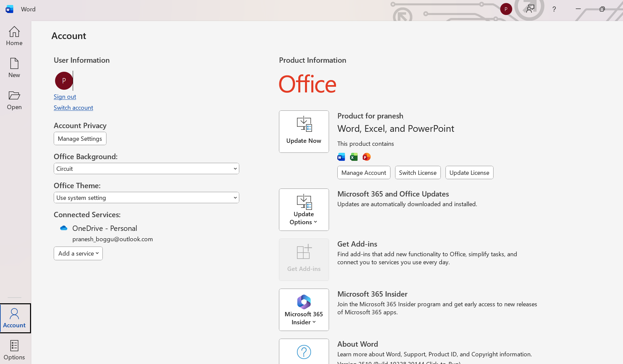Click the Product Information heading
Screen dimensions: 623x364
tap(313, 60)
